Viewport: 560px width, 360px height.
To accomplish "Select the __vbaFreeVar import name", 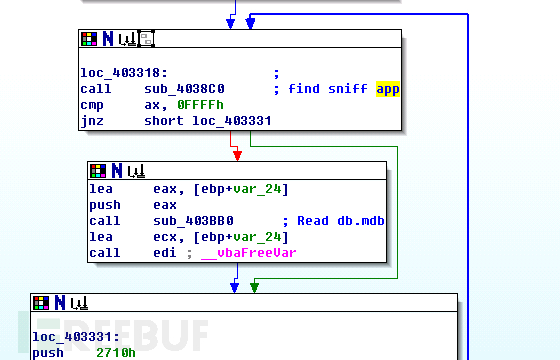I will [x=249, y=253].
